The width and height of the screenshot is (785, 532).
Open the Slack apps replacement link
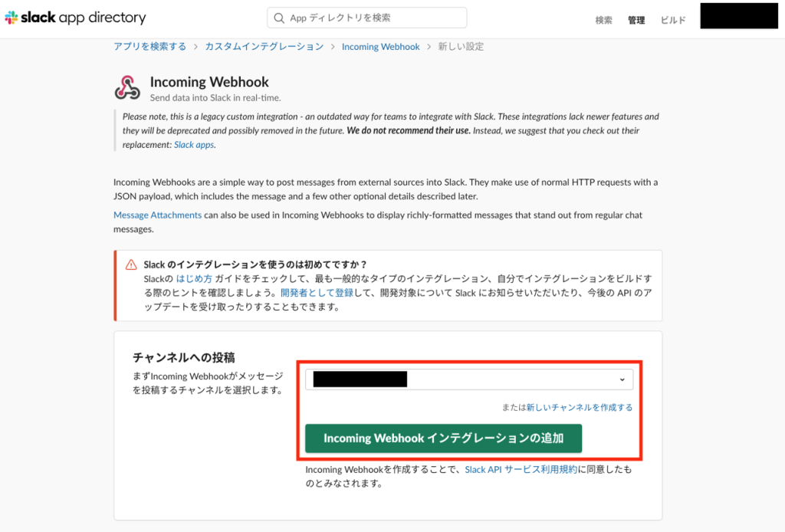click(194, 145)
